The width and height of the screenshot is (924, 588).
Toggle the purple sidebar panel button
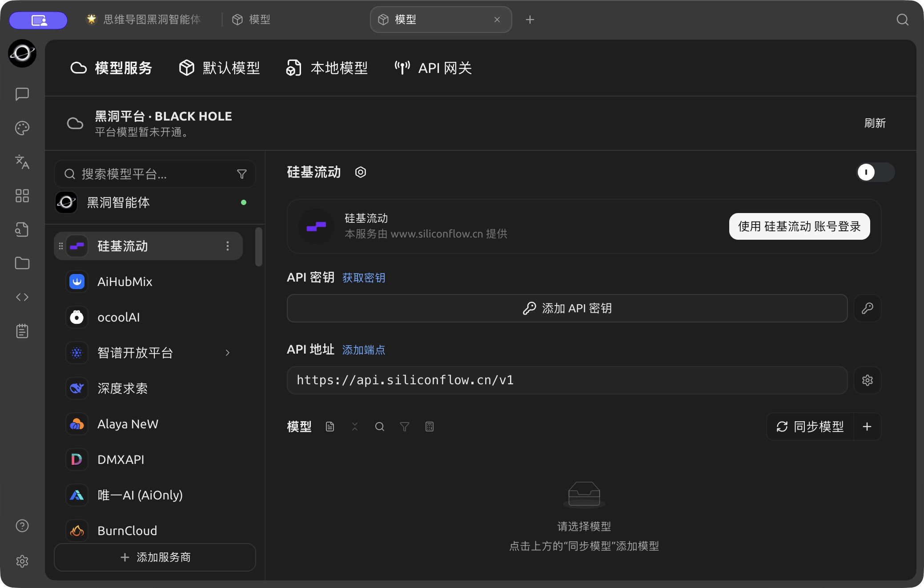pyautogui.click(x=38, y=20)
